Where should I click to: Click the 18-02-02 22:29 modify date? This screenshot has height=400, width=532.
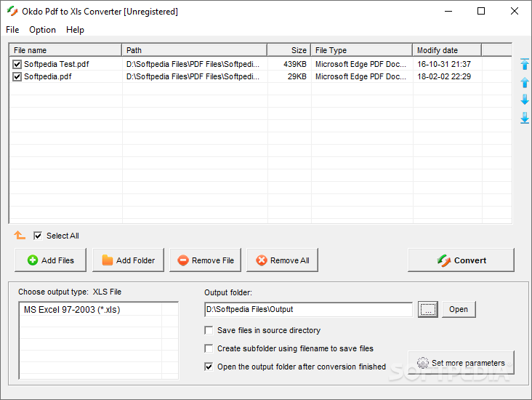pyautogui.click(x=444, y=77)
